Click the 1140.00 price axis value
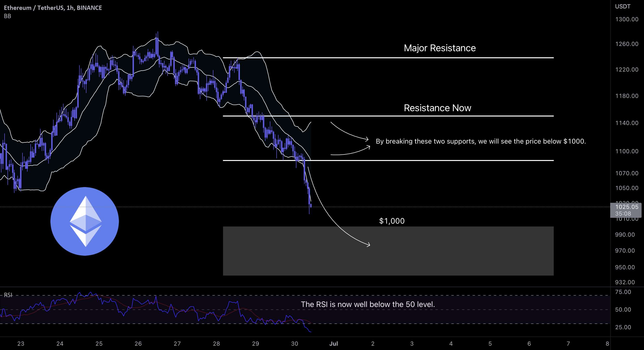This screenshot has height=350, width=644. [627, 123]
